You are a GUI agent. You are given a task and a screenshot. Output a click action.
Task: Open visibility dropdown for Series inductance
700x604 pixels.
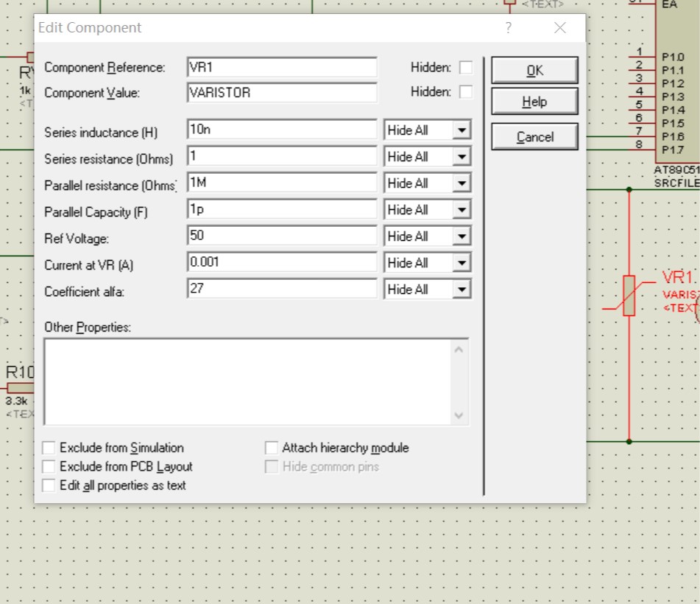point(462,130)
